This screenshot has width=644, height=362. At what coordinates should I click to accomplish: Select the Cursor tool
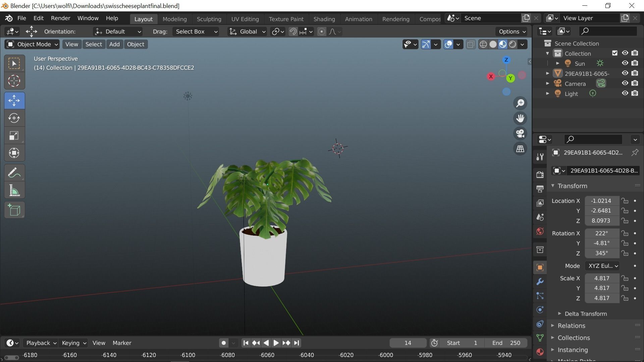pyautogui.click(x=14, y=81)
